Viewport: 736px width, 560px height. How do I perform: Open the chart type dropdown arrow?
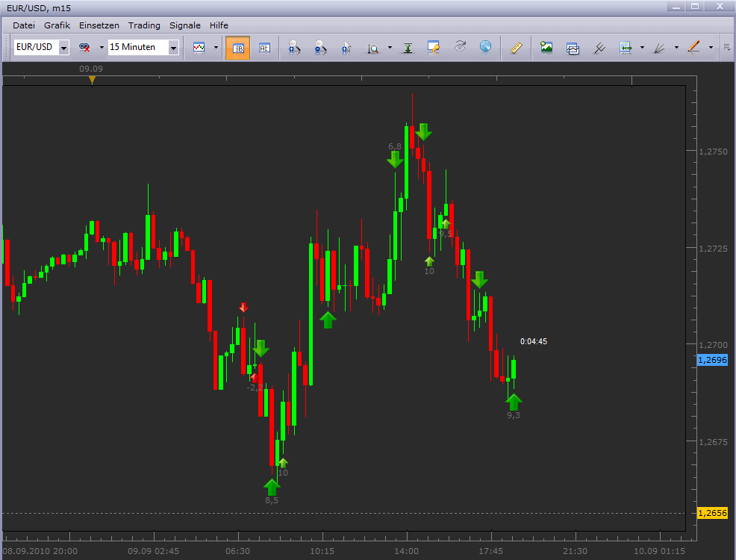[216, 48]
